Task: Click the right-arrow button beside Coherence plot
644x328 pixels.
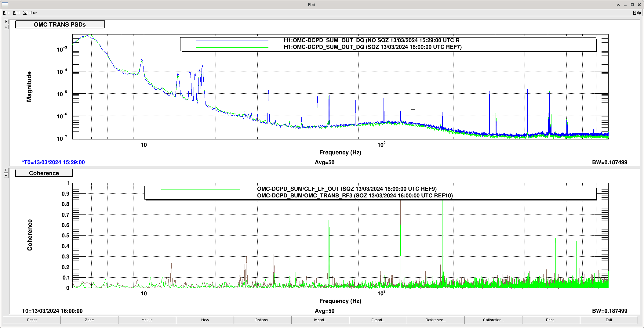Action: (6, 170)
